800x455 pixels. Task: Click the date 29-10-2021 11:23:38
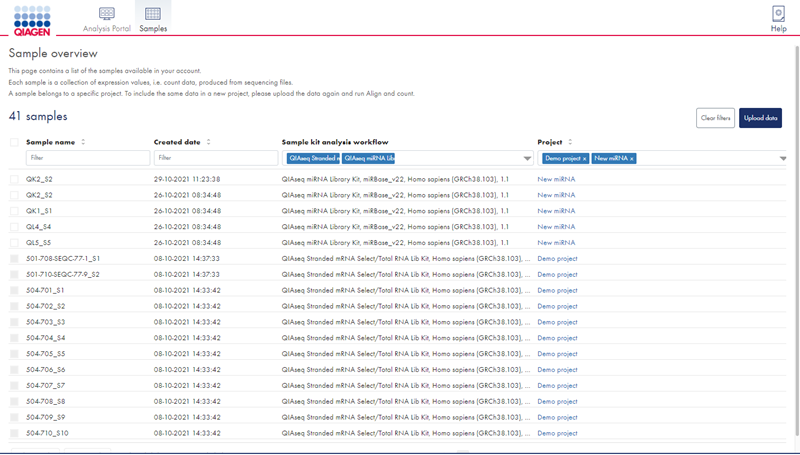(x=187, y=179)
